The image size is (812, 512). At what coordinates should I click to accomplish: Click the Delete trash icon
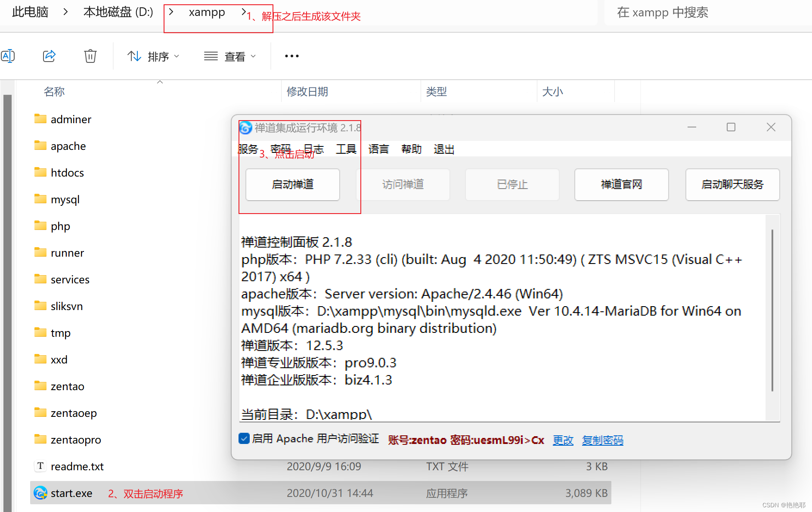point(90,56)
